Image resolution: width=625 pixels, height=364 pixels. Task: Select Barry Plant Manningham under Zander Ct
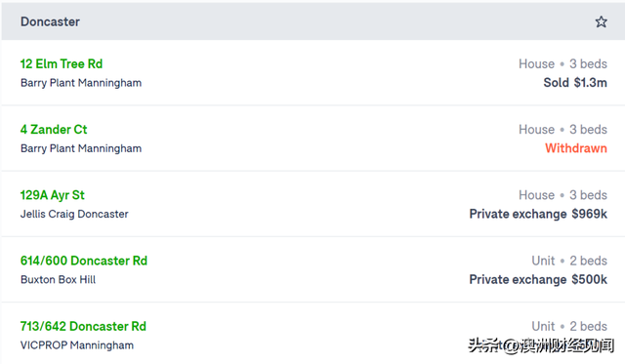point(81,148)
